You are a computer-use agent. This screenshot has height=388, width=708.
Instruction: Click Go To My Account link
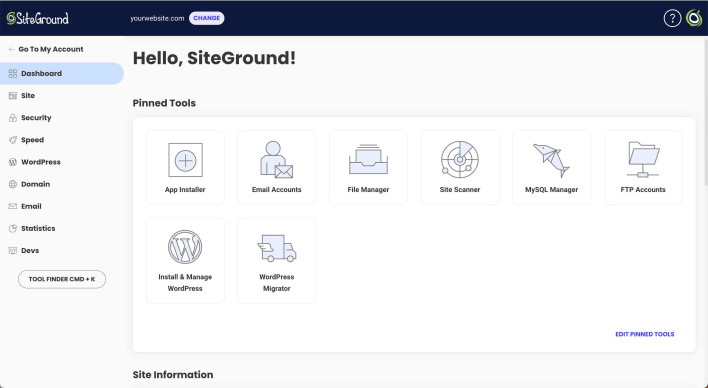point(51,49)
